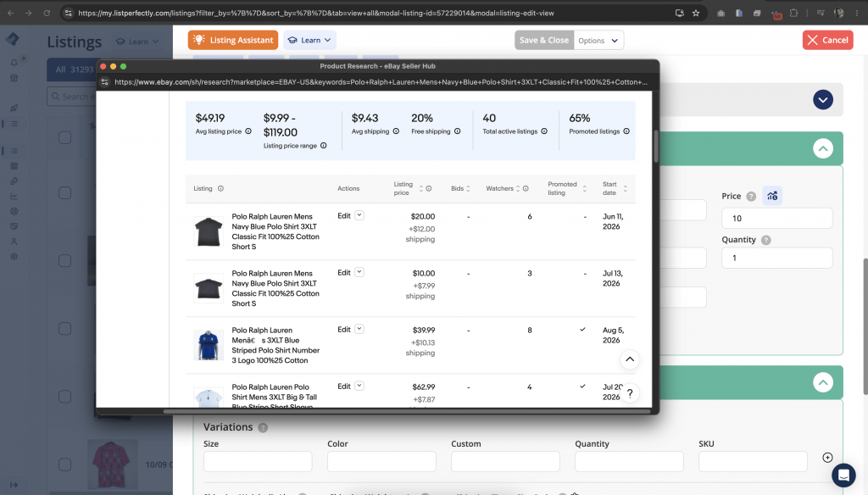Click Avg listing price info icon

pos(248,131)
